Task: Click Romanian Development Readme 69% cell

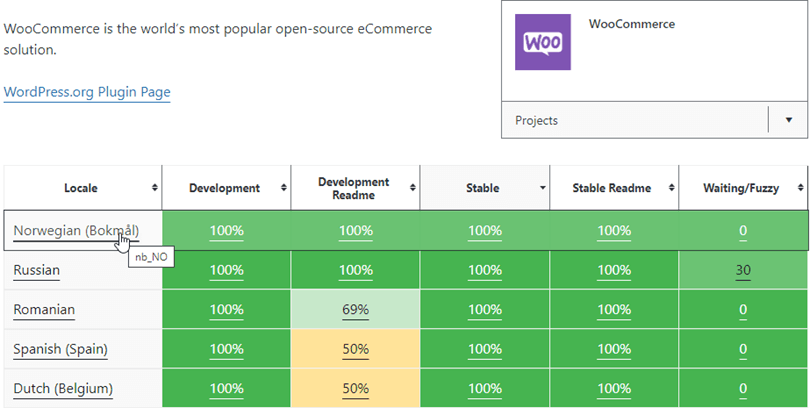Action: tap(355, 310)
